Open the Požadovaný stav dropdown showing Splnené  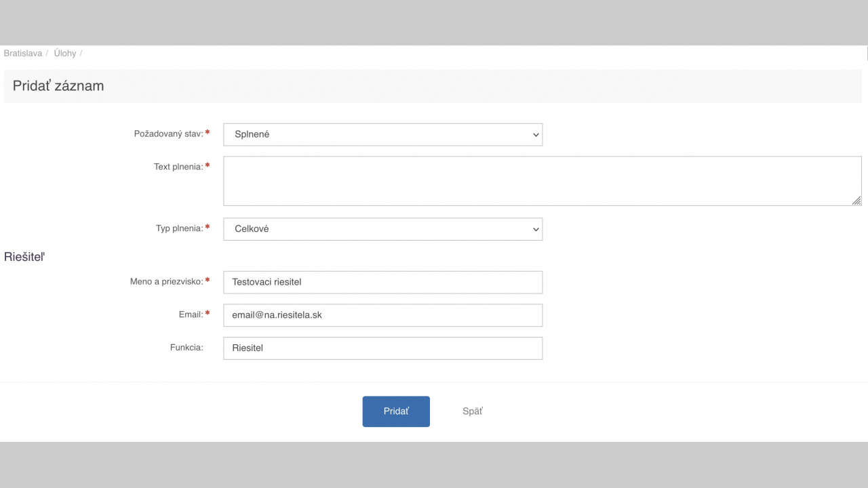pyautogui.click(x=382, y=134)
